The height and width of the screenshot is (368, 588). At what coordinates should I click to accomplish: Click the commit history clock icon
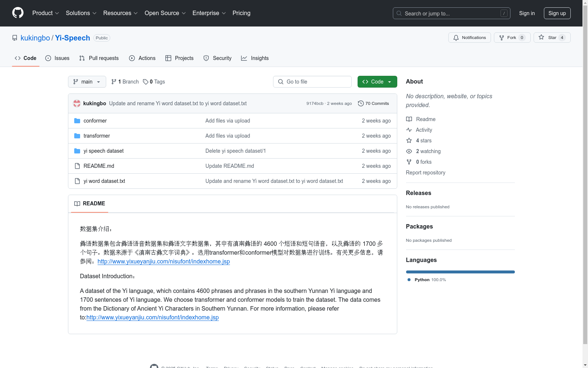(x=361, y=103)
